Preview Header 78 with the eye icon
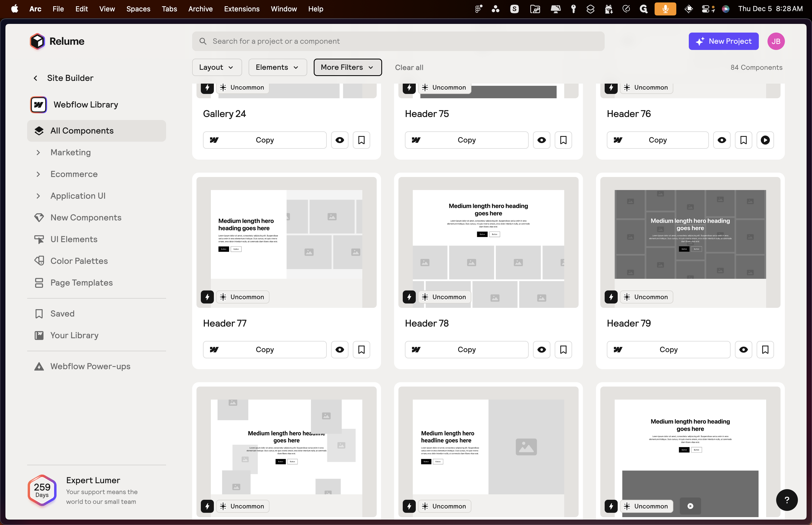 [541, 350]
